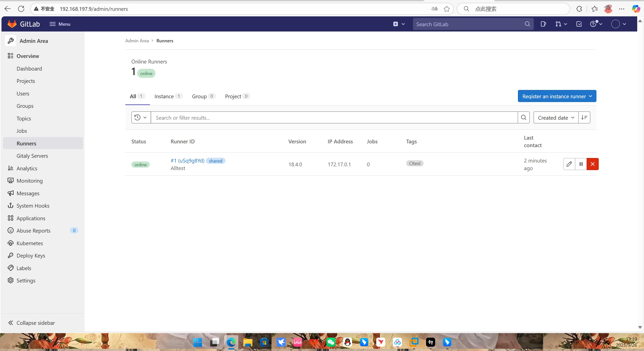Switch to the Group runners tab
This screenshot has height=351, width=644.
pyautogui.click(x=204, y=96)
